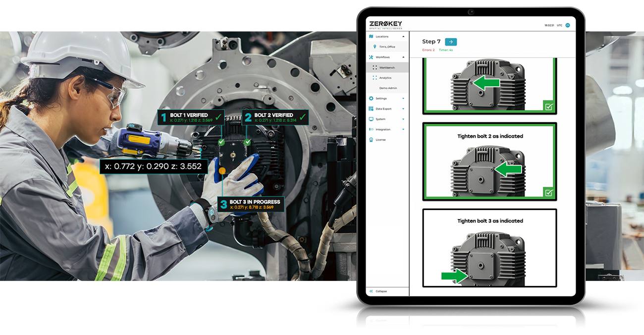644x335 pixels.
Task: Collapse the Workflows section arrow
Action: point(403,57)
